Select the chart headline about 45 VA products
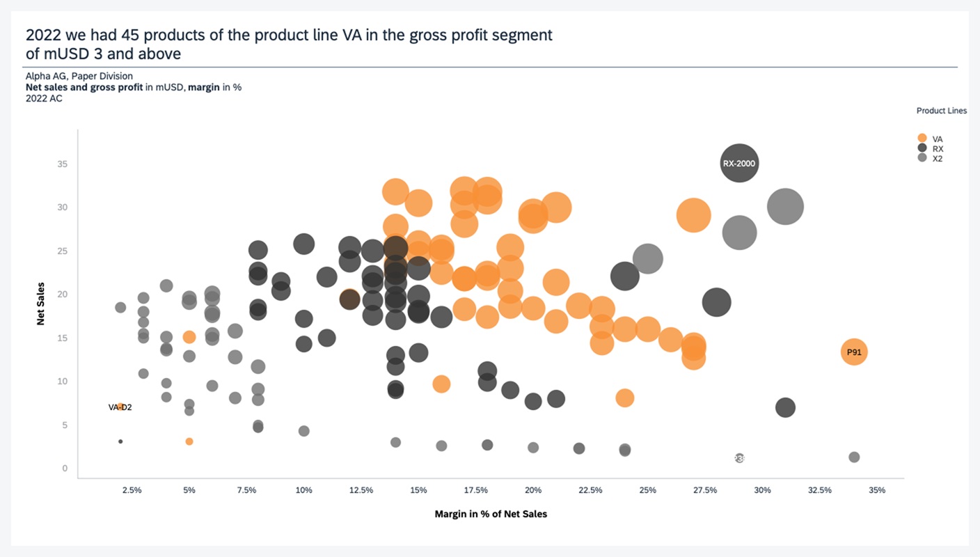This screenshot has width=980, height=557. [x=289, y=44]
